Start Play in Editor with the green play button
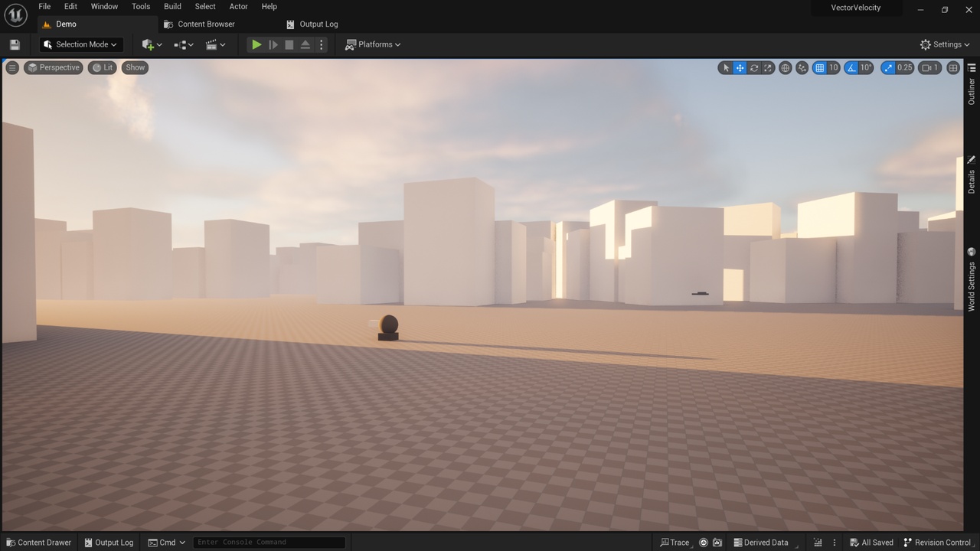Image resolution: width=980 pixels, height=551 pixels. pyautogui.click(x=256, y=44)
